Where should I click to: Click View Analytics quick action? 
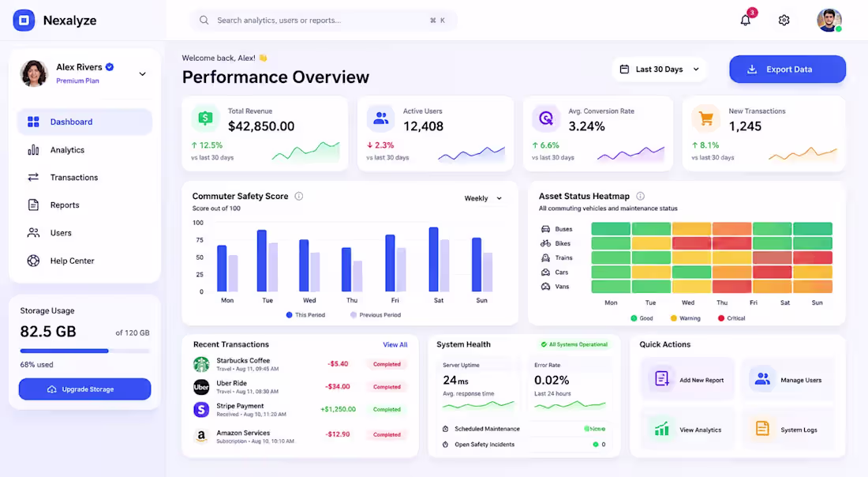click(x=687, y=430)
